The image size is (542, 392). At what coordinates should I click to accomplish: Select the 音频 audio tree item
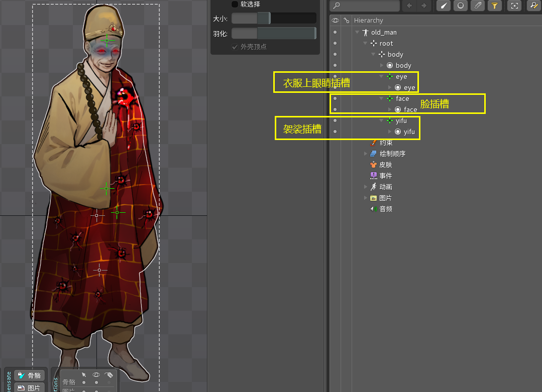coord(385,209)
